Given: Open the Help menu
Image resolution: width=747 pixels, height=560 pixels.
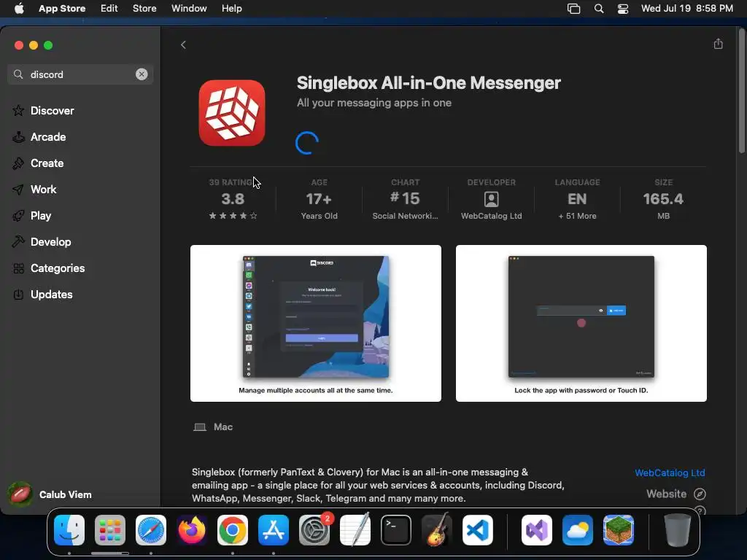Looking at the screenshot, I should (x=231, y=8).
